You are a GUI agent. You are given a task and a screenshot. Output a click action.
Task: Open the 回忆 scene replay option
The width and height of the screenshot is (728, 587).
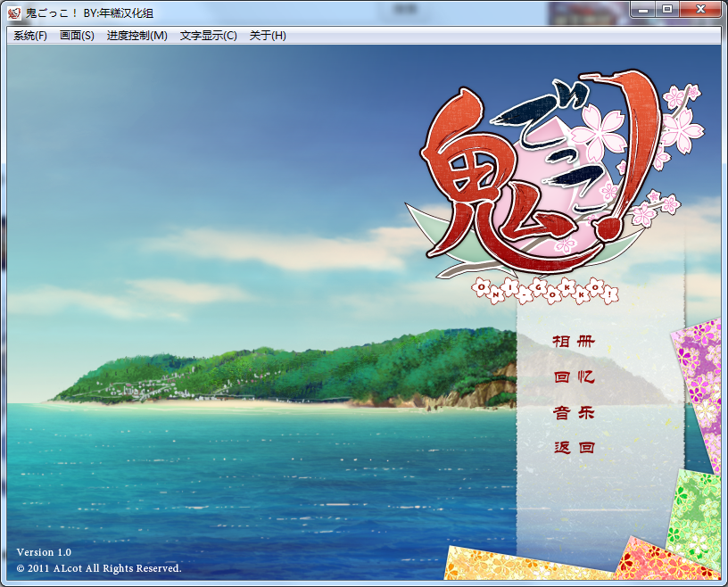574,377
